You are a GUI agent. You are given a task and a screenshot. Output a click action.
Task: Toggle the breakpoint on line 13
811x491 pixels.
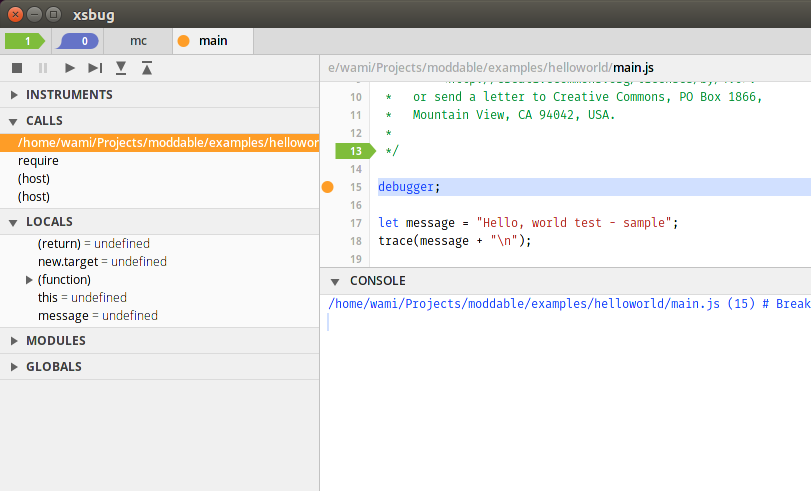pos(355,151)
